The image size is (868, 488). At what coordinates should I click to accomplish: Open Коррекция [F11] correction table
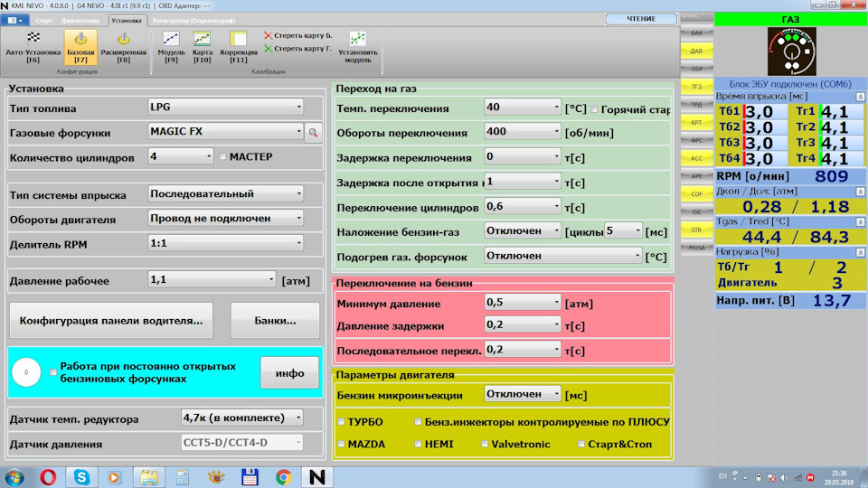pyautogui.click(x=239, y=47)
